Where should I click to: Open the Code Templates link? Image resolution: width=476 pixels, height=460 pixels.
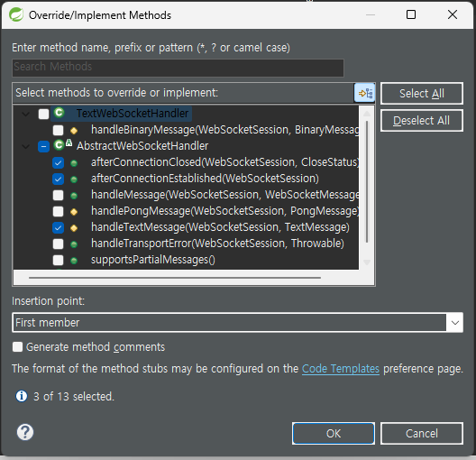click(x=341, y=369)
